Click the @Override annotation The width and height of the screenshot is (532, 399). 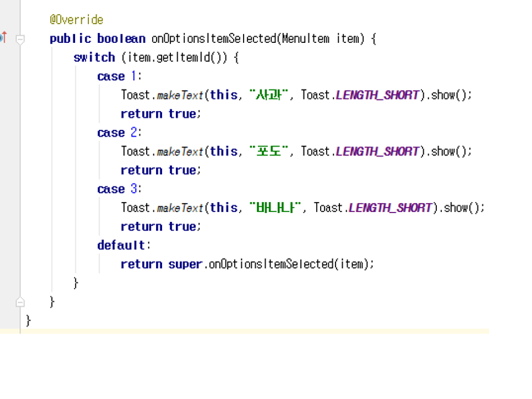(x=76, y=20)
